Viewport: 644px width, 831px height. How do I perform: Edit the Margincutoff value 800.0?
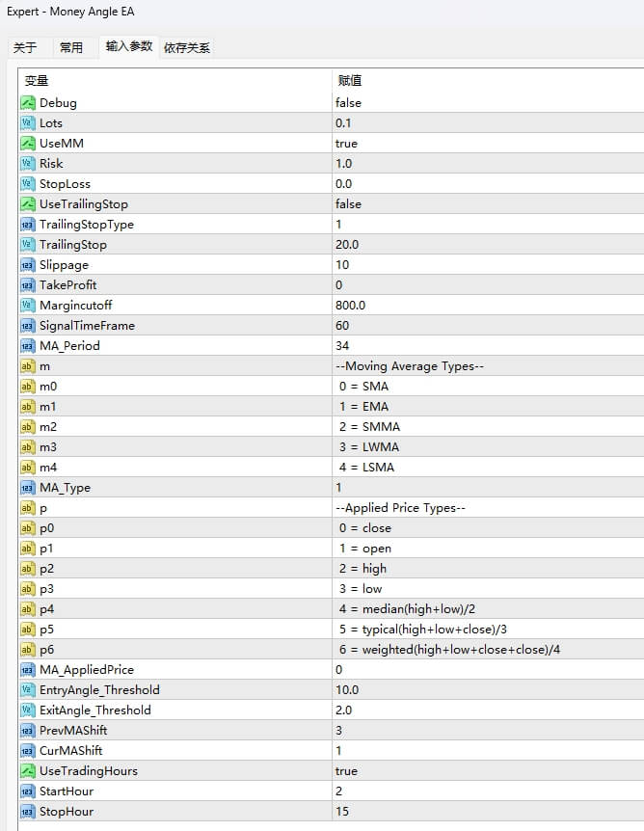[x=350, y=306]
